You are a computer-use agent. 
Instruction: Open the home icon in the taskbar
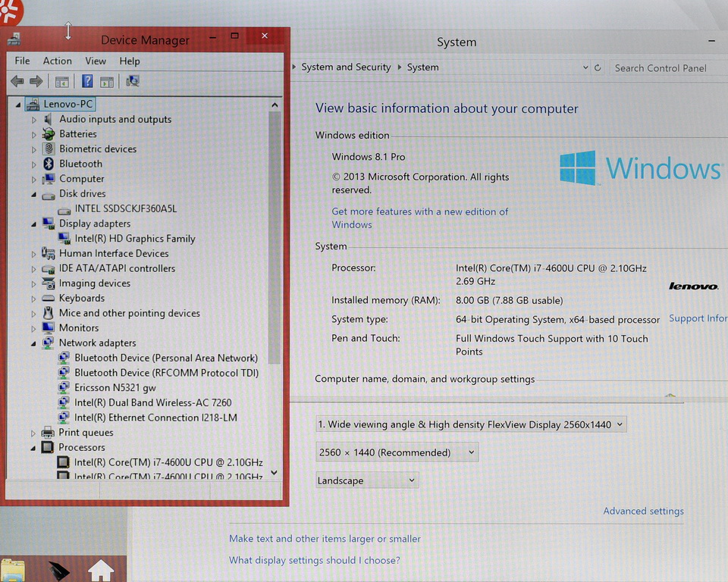click(x=101, y=571)
